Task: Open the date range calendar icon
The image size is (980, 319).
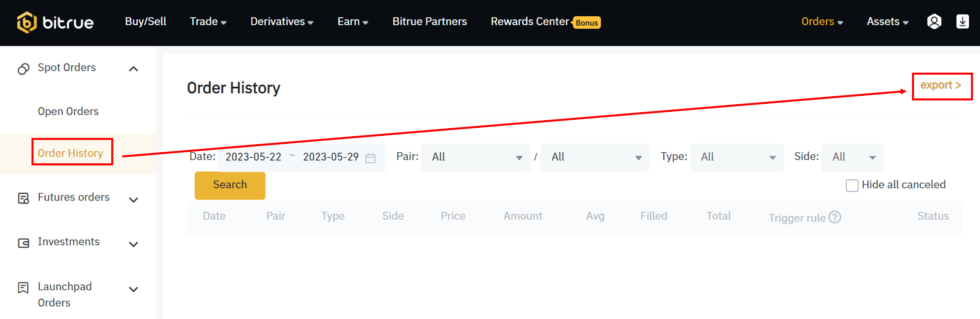Action: (370, 158)
